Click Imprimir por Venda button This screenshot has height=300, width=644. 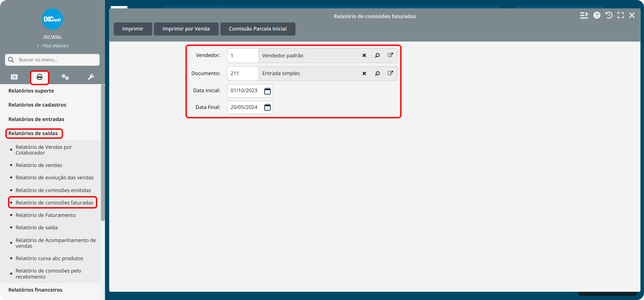[186, 29]
